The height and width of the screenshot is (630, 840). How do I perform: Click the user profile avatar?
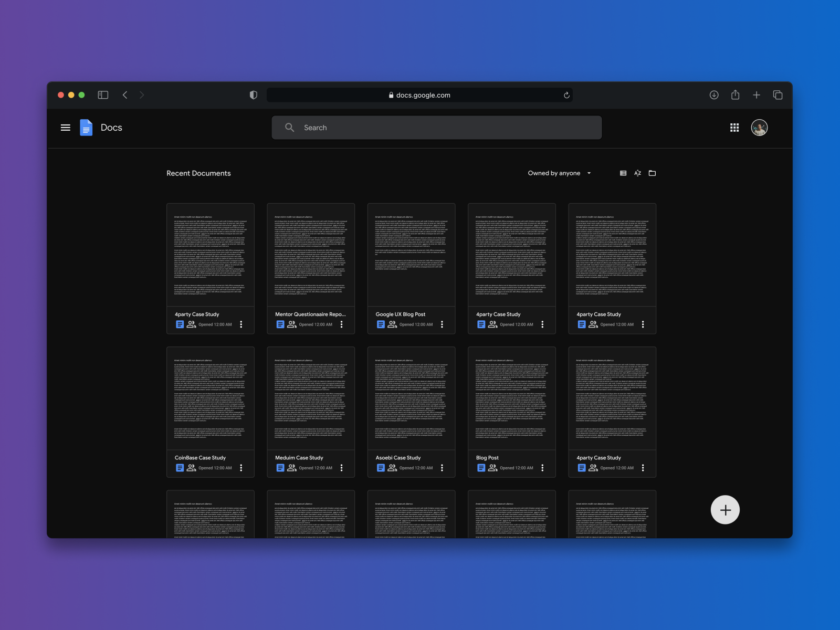point(759,127)
